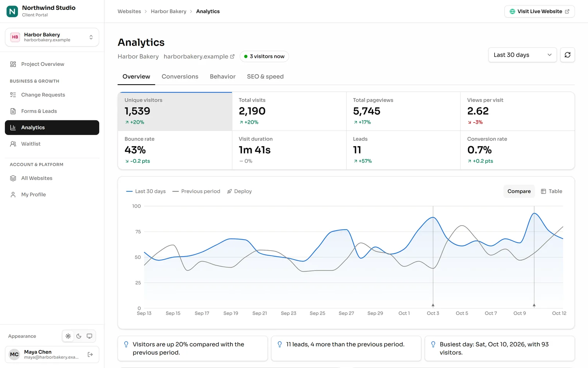Click the My Profile person icon
Screen dimensions: 588x368
coord(13,195)
